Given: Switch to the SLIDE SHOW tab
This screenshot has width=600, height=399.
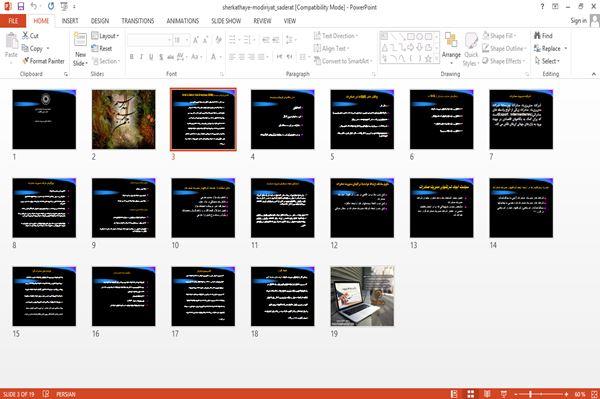Looking at the screenshot, I should [226, 21].
